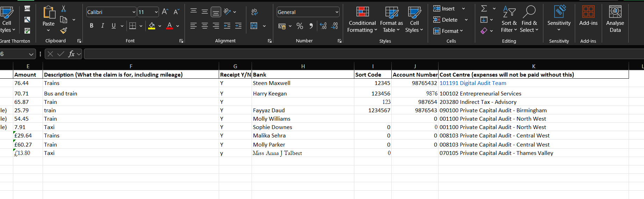
Task: Open the Borders dropdown arrow
Action: pyautogui.click(x=141, y=26)
